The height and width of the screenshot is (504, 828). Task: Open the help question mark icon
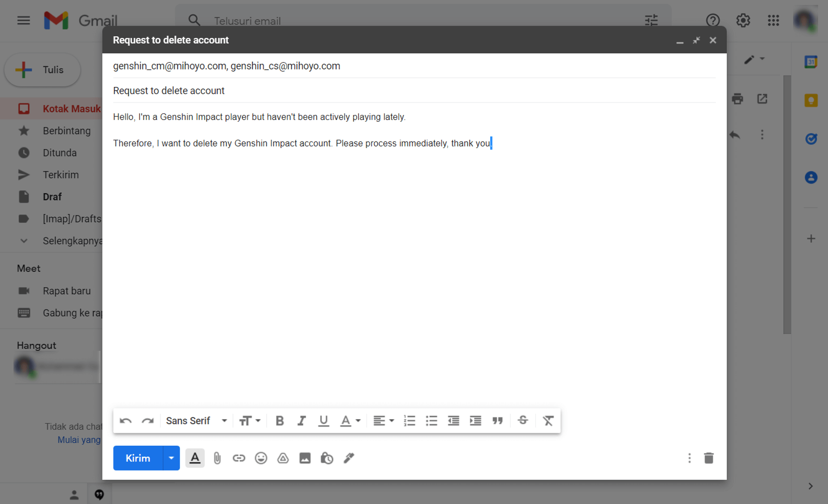tap(712, 20)
